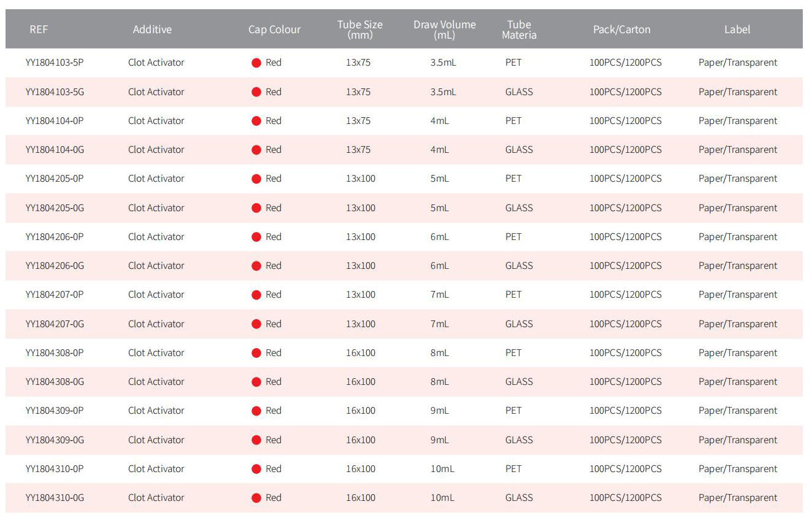Screen dimensions: 812x523
Task: Click Clot Activator in YY1804206-0P row
Action: (156, 237)
